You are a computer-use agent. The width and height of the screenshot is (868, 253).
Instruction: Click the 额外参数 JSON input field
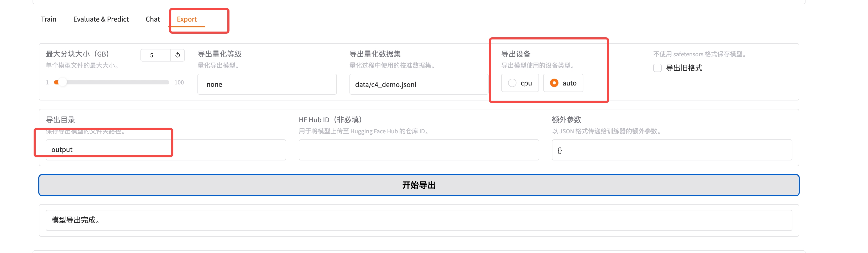point(672,150)
